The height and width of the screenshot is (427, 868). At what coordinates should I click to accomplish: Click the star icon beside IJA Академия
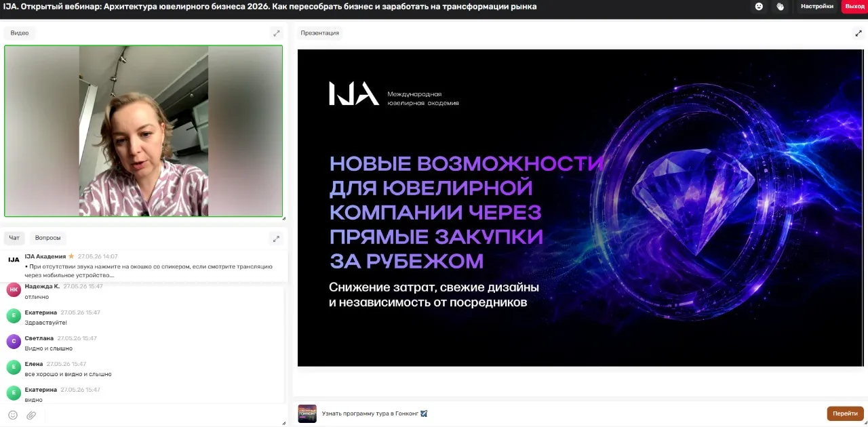click(x=71, y=256)
